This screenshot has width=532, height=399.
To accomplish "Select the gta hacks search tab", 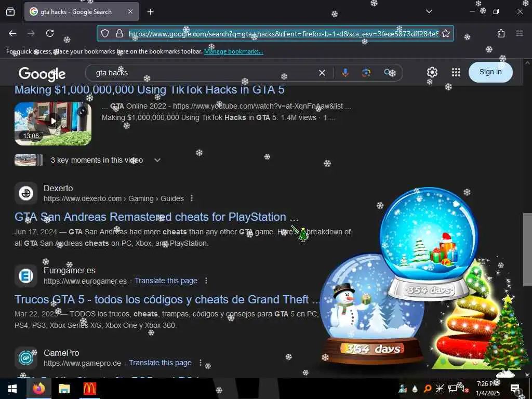I will (82, 12).
